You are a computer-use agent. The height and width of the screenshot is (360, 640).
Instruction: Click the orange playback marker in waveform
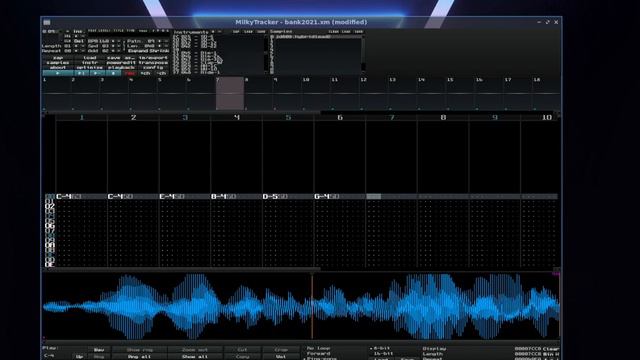(x=312, y=305)
